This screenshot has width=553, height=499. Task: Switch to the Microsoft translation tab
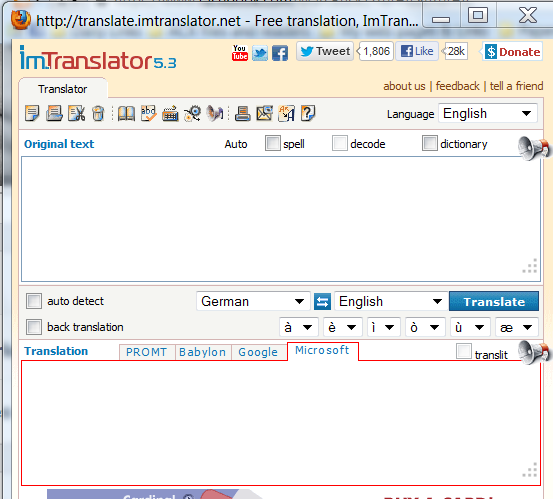[322, 351]
